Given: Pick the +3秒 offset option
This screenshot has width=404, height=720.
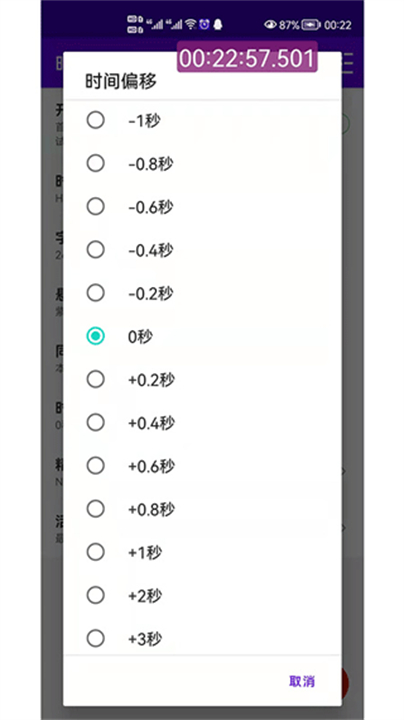Looking at the screenshot, I should click(202, 638).
